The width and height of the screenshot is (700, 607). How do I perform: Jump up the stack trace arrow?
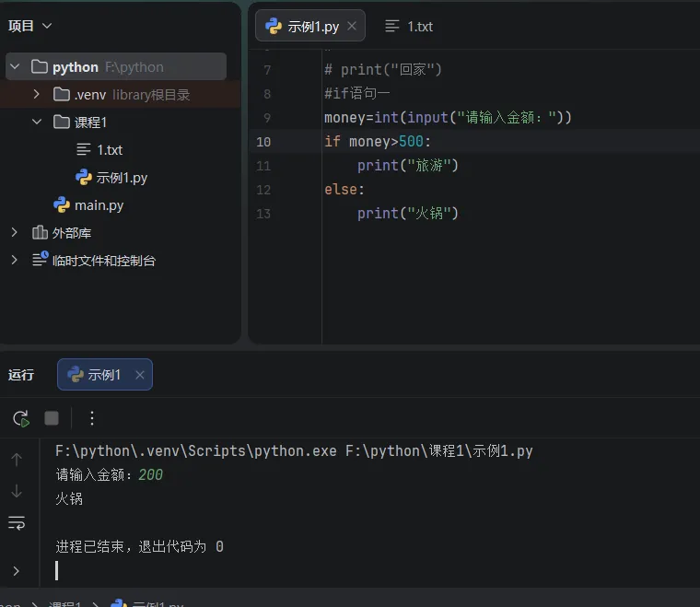17,460
